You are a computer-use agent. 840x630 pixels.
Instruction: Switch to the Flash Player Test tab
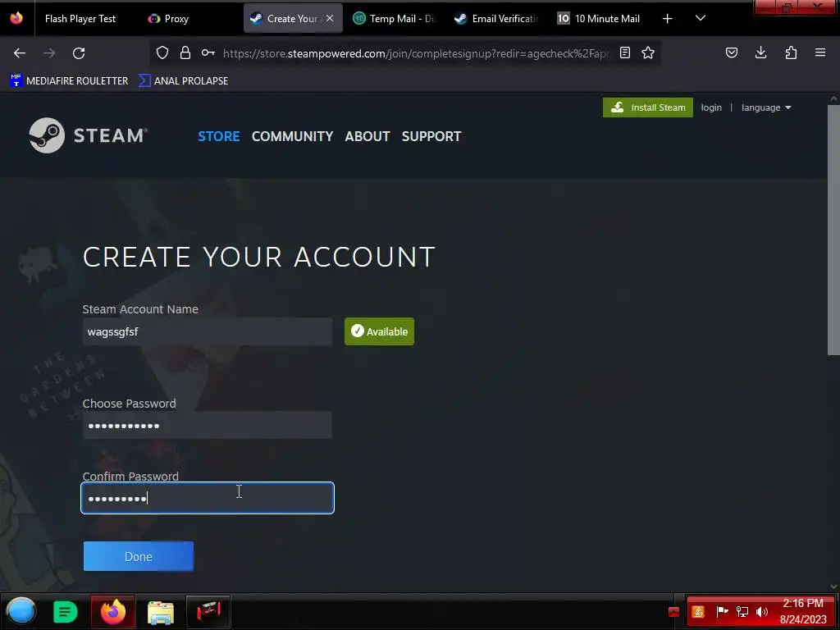pyautogui.click(x=80, y=18)
